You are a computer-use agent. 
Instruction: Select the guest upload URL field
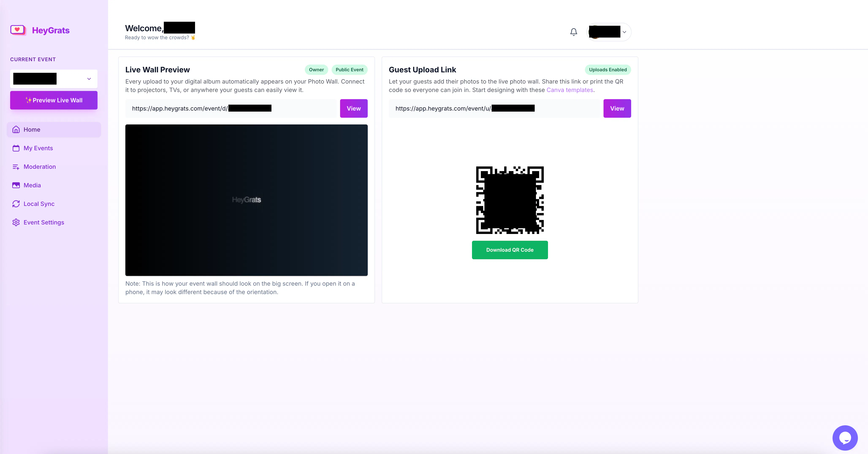click(494, 108)
